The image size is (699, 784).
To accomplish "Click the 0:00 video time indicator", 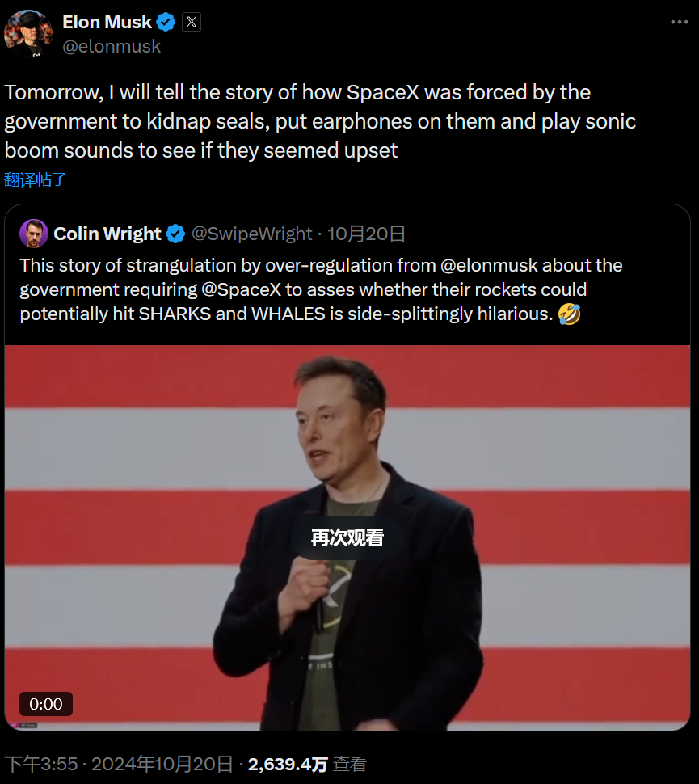I will coord(46,704).
